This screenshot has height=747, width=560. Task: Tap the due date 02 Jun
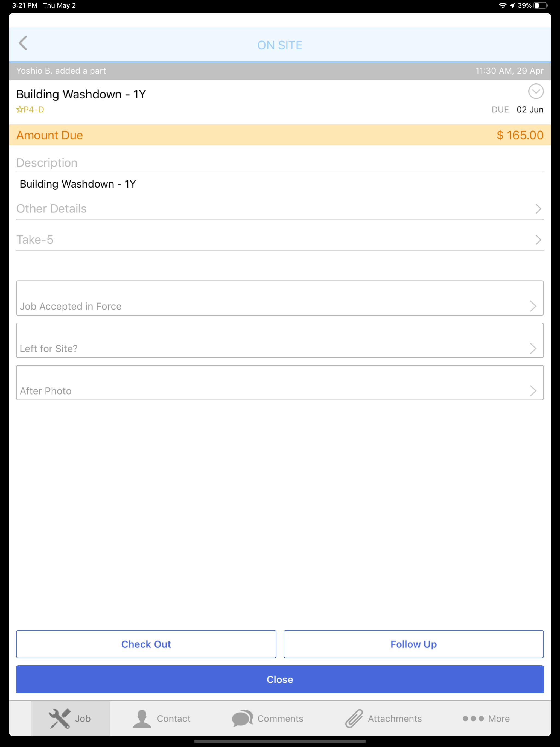pyautogui.click(x=530, y=109)
